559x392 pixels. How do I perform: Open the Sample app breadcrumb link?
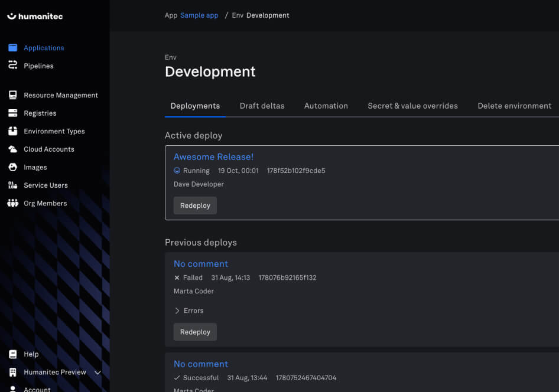click(199, 15)
